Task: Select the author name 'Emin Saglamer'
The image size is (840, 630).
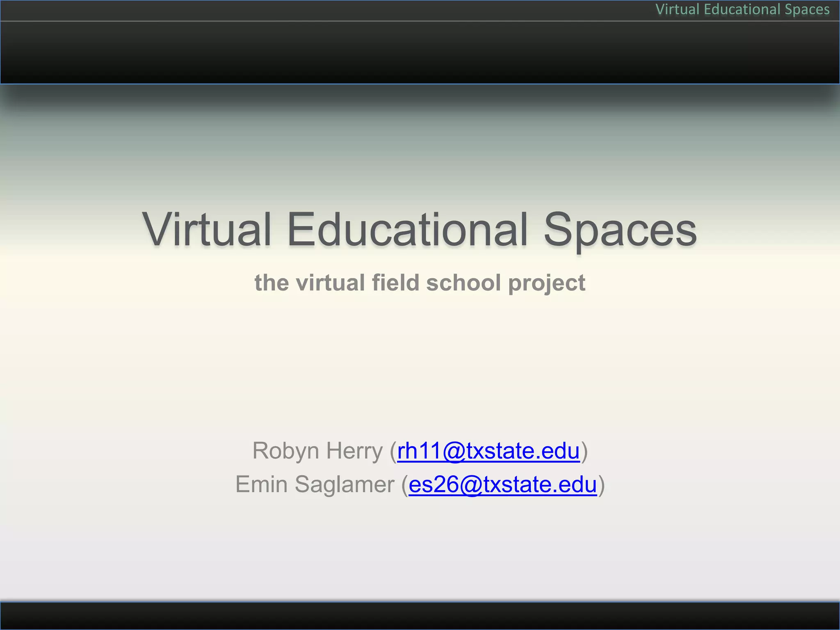Action: [x=315, y=484]
